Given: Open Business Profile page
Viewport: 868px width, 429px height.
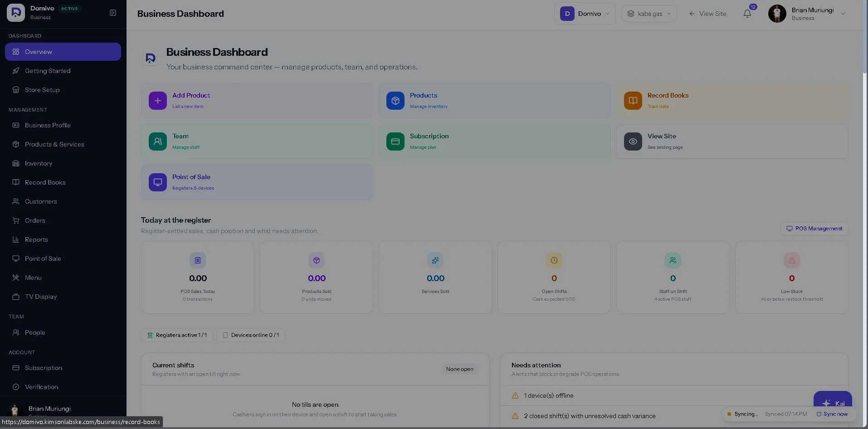Looking at the screenshot, I should click(x=63, y=125).
